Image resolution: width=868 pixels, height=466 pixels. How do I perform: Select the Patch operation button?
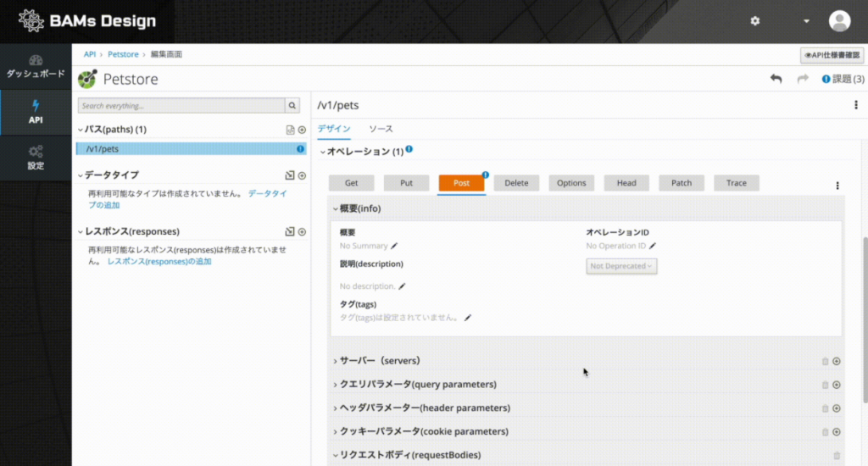[x=682, y=183]
